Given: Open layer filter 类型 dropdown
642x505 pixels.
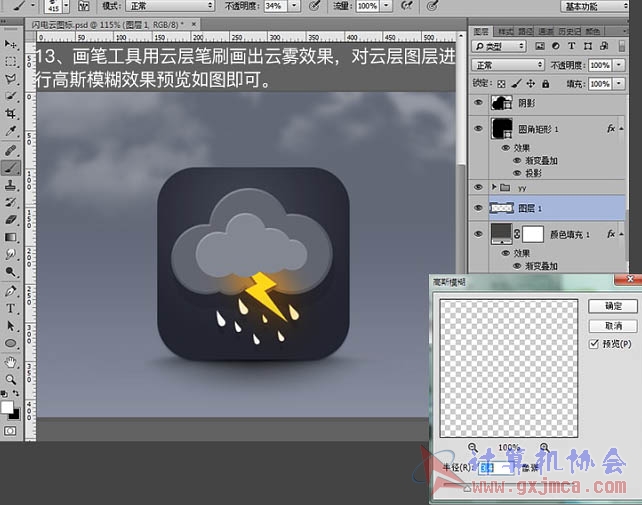Looking at the screenshot, I should coord(499,46).
